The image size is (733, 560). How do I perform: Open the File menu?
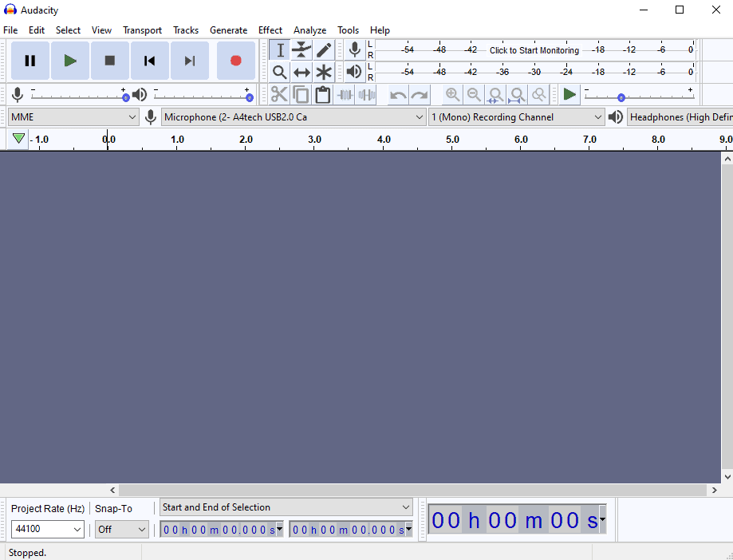click(10, 30)
